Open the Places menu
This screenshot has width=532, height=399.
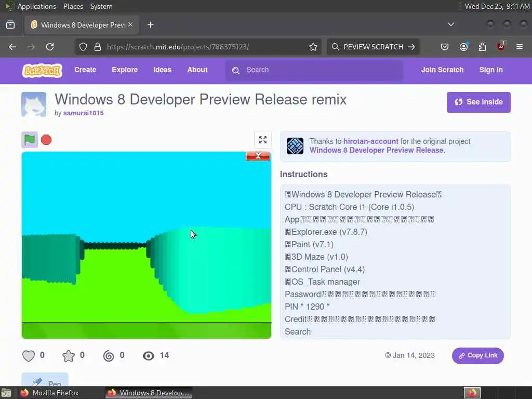[73, 6]
